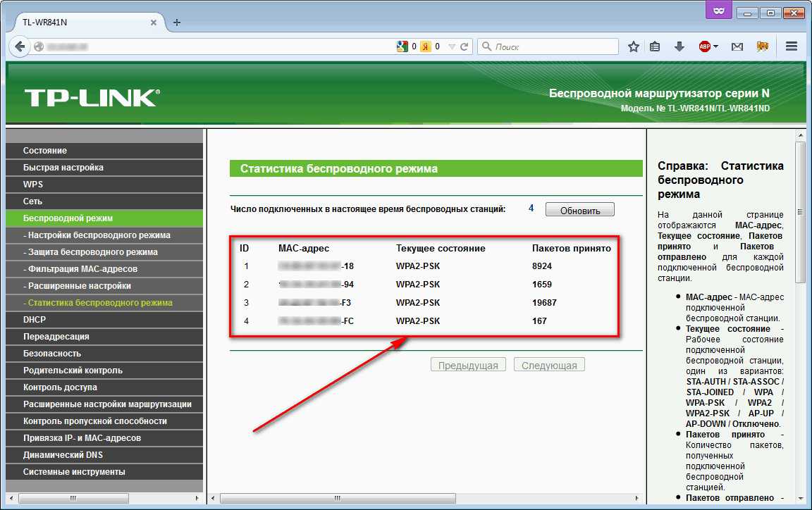Open the address bar history dropdown arrow
812x510 pixels.
pyautogui.click(x=451, y=46)
